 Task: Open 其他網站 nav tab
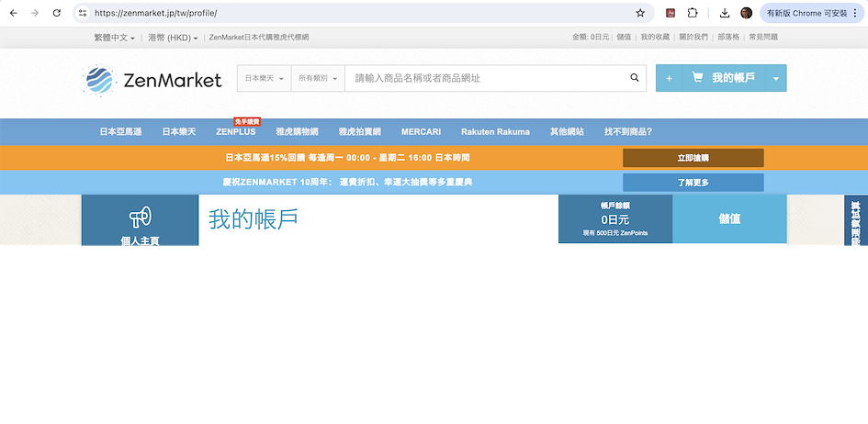567,132
